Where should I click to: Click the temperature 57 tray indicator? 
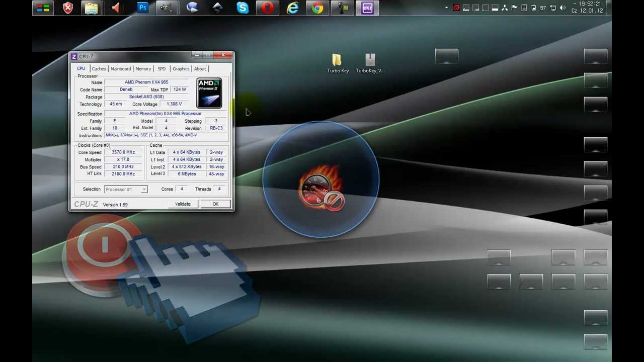pos(543,8)
